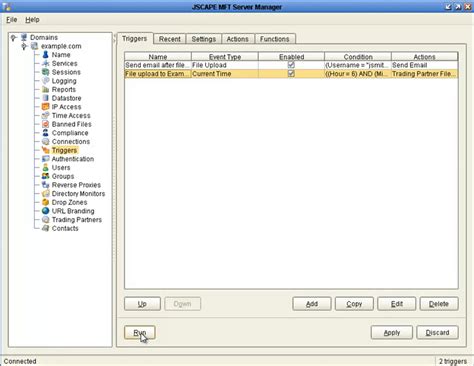Click the 'Current Time' event type cell
The width and height of the screenshot is (474, 366).
225,74
